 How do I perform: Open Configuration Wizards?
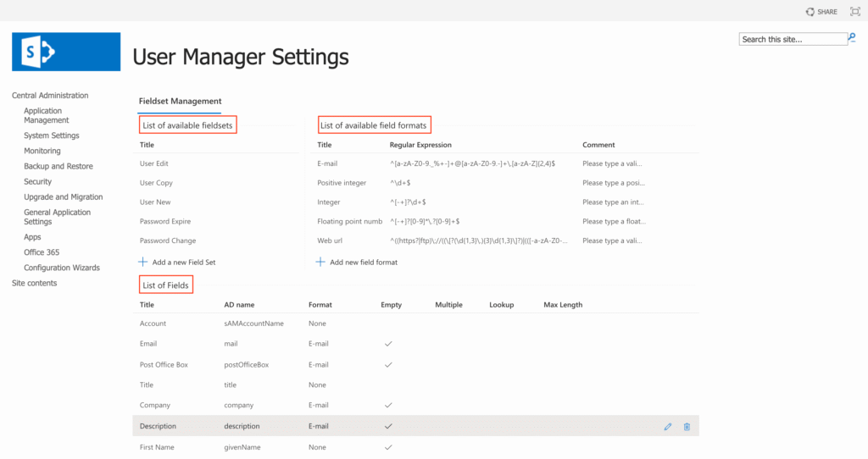point(62,268)
